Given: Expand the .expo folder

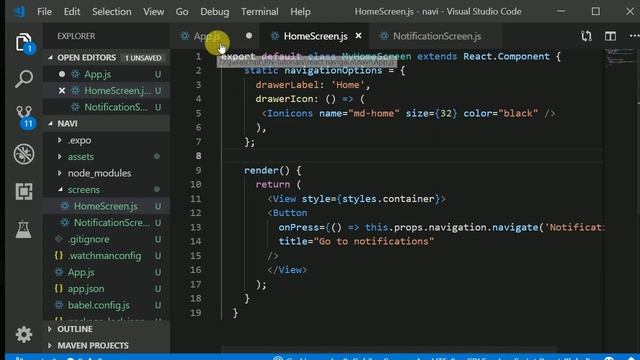Looking at the screenshot, I should [60, 140].
